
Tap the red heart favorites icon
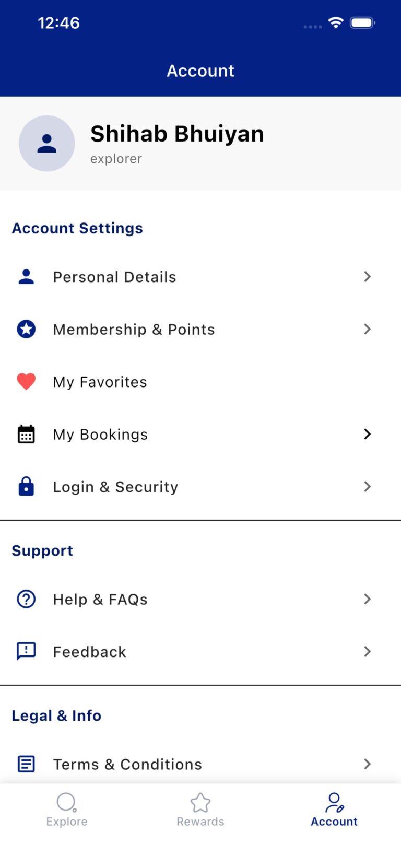(x=26, y=382)
